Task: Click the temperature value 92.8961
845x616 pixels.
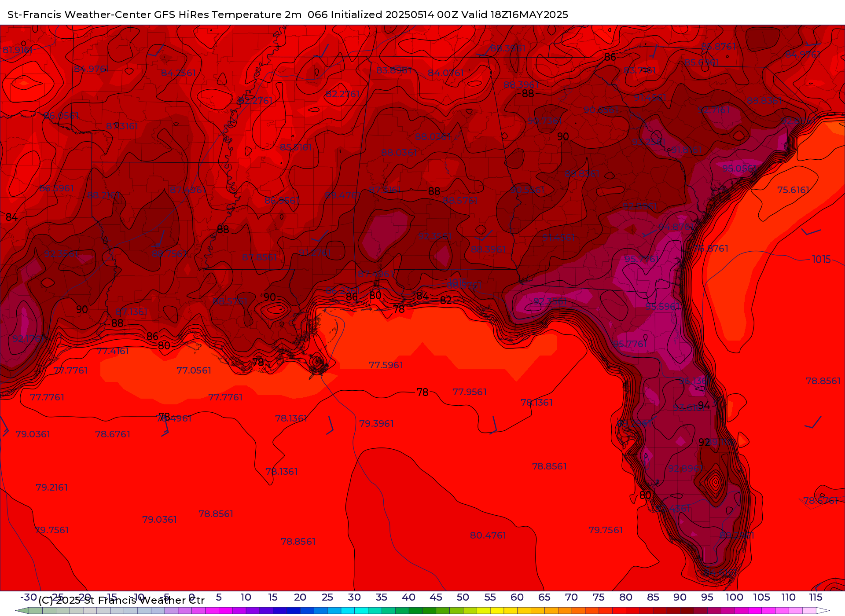Action: (686, 468)
